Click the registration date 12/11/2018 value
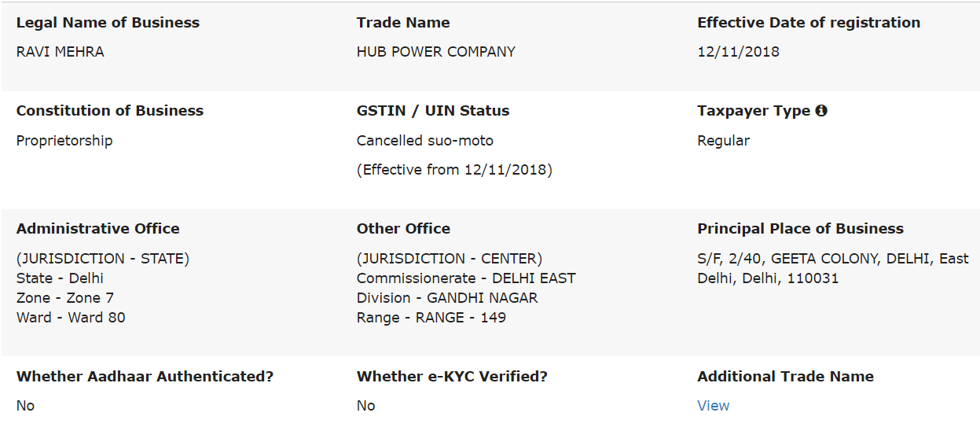The height and width of the screenshot is (442, 980). coord(738,52)
